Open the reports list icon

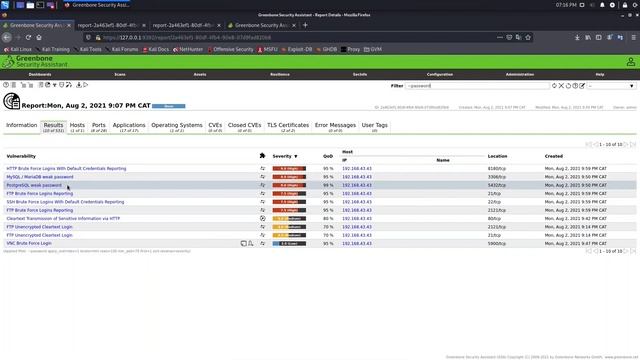click(x=13, y=85)
